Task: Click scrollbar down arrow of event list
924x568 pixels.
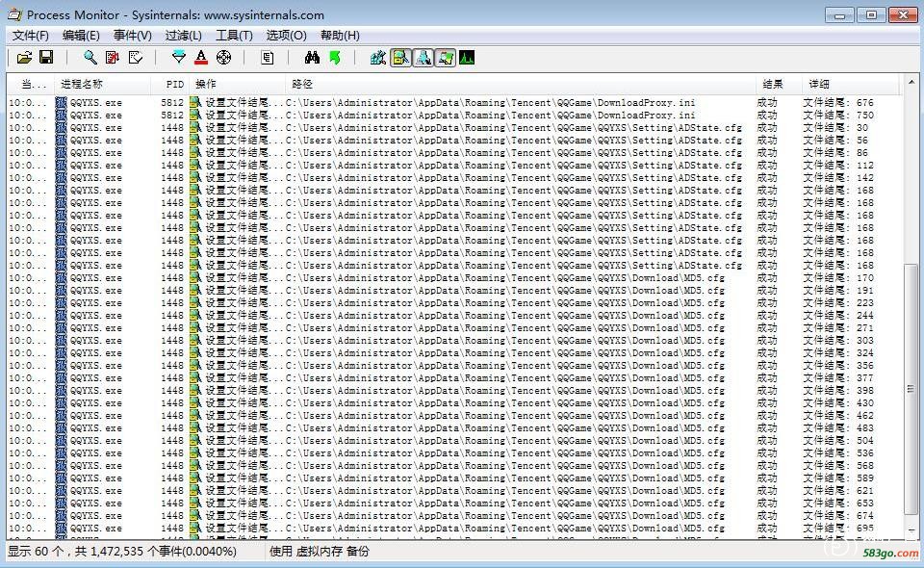Action: 911,530
